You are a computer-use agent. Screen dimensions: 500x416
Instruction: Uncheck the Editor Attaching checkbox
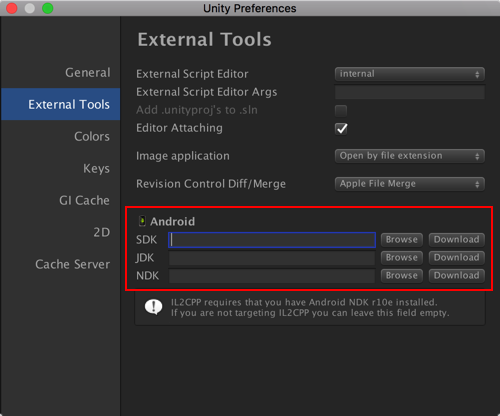click(x=341, y=129)
